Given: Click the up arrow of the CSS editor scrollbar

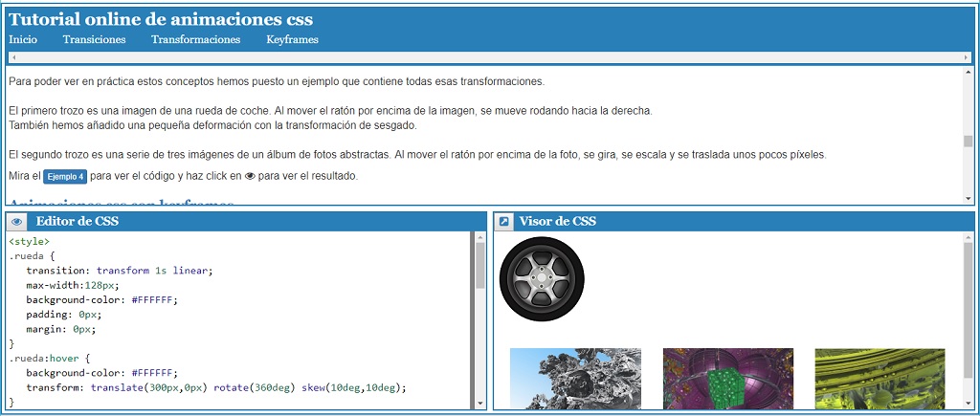Looking at the screenshot, I should [x=480, y=237].
